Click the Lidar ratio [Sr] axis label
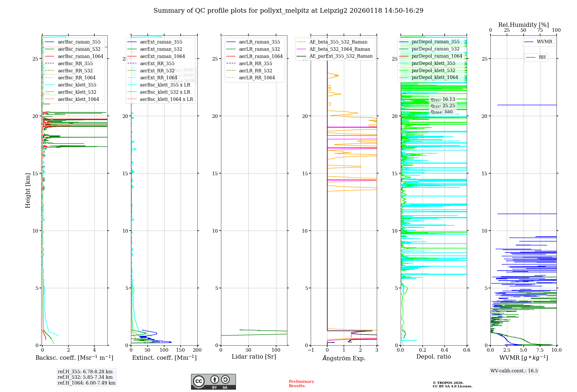 (254, 357)
